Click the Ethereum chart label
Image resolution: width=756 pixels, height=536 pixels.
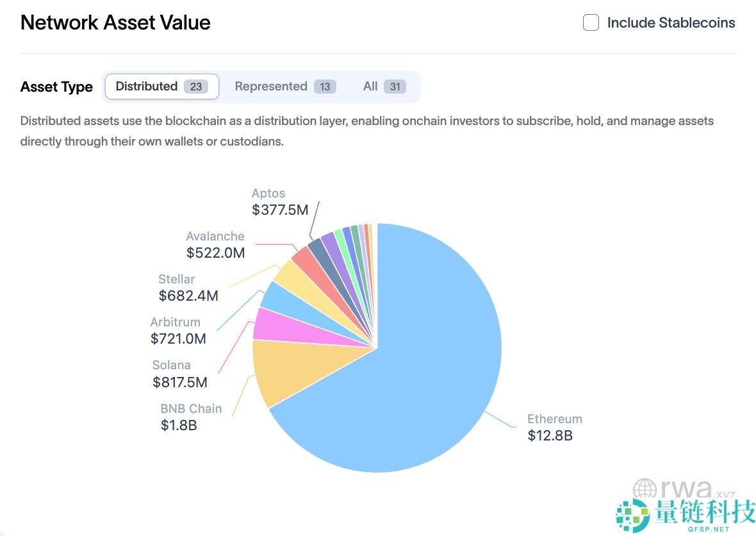[x=554, y=419]
